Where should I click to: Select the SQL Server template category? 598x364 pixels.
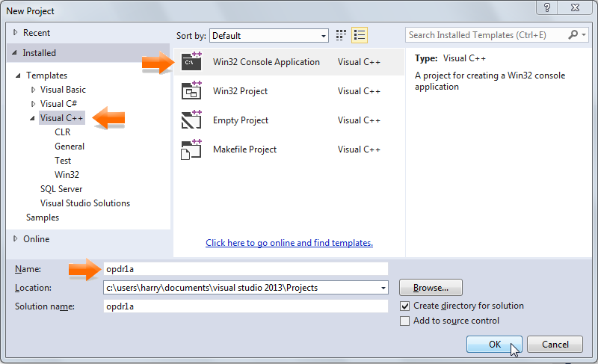(x=61, y=189)
